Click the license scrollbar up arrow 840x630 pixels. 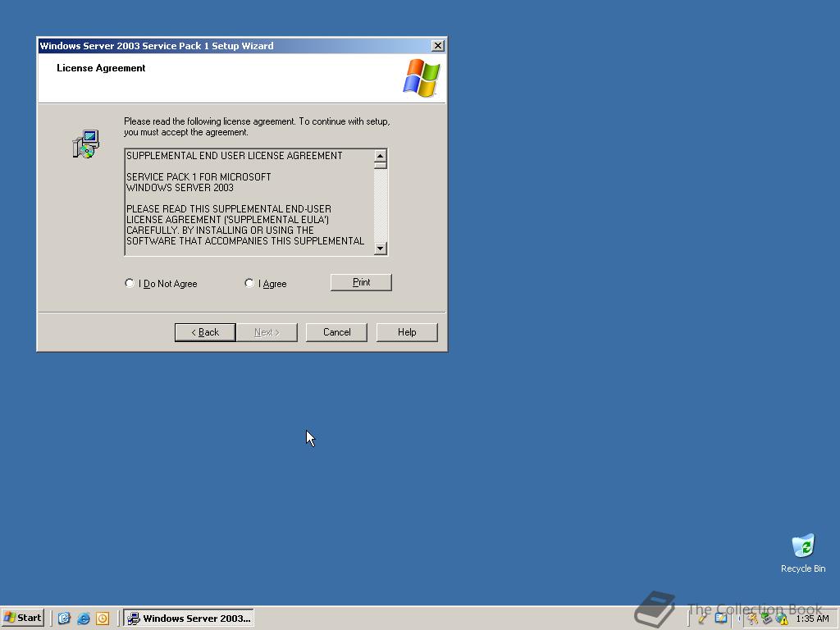pos(381,156)
